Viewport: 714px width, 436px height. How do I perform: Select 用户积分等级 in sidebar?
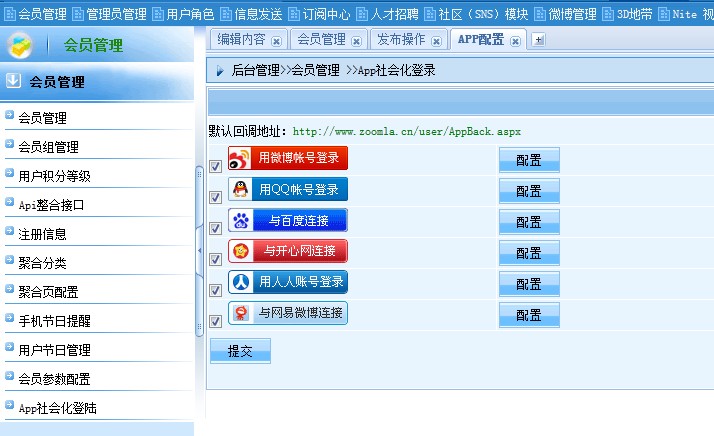(54, 176)
